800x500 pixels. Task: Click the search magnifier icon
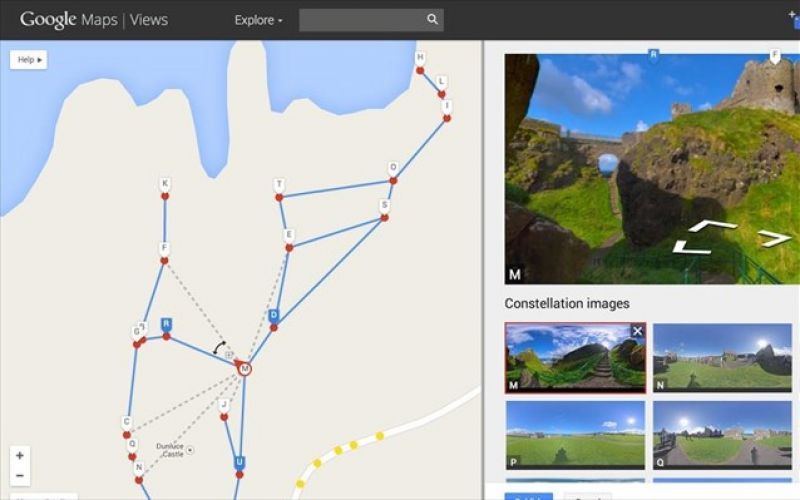point(432,19)
